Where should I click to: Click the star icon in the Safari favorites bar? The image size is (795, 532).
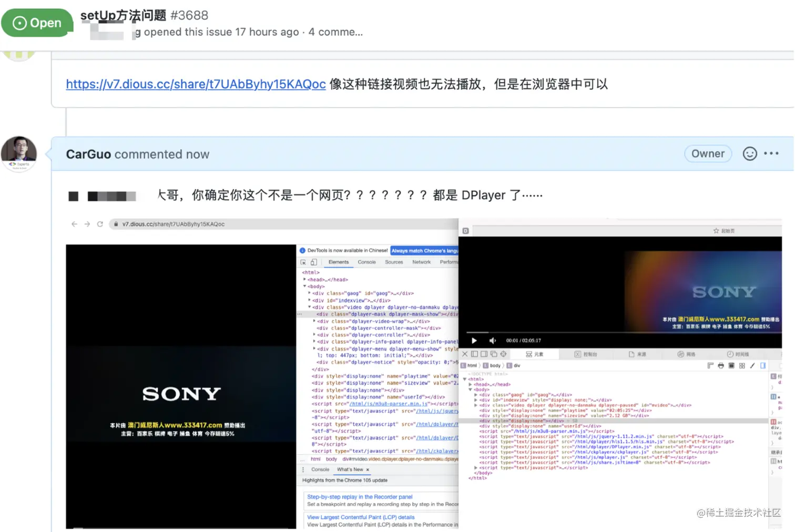(x=716, y=231)
